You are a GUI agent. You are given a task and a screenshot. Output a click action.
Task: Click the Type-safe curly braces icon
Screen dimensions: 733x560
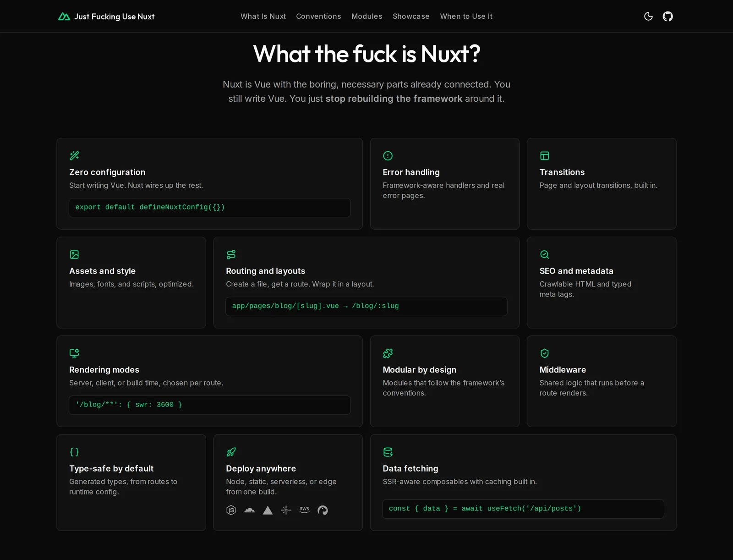click(x=74, y=452)
